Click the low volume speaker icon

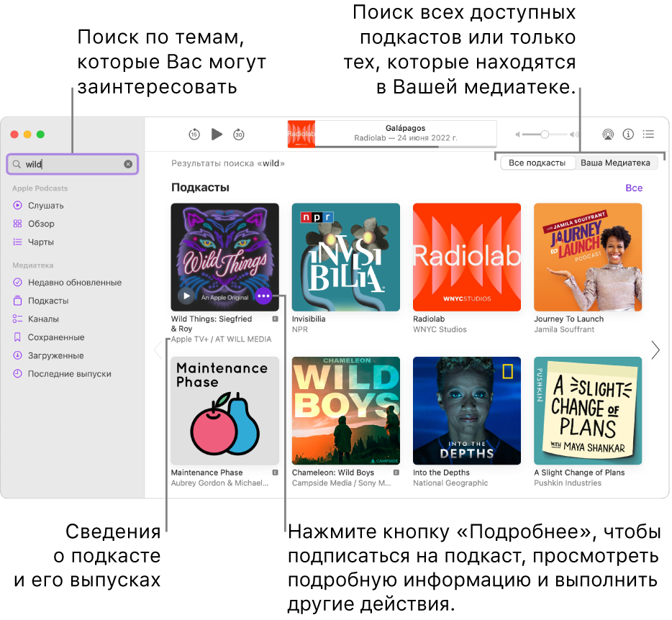[x=517, y=135]
